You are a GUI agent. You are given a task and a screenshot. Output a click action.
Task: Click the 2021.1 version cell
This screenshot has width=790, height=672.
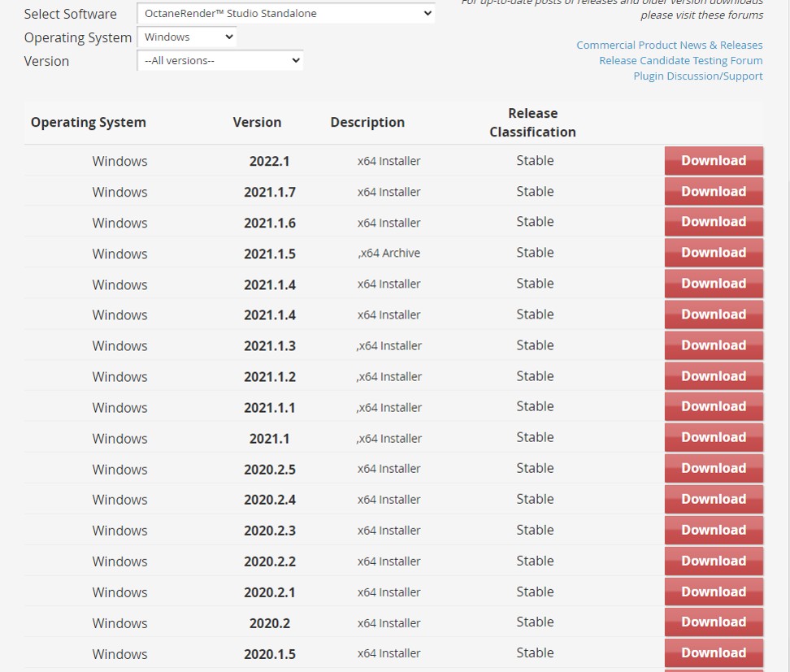pyautogui.click(x=270, y=438)
